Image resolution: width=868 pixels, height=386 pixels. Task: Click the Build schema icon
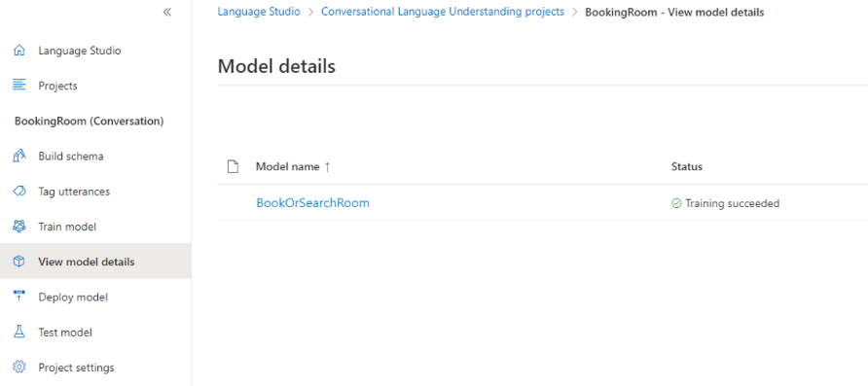[x=19, y=156]
